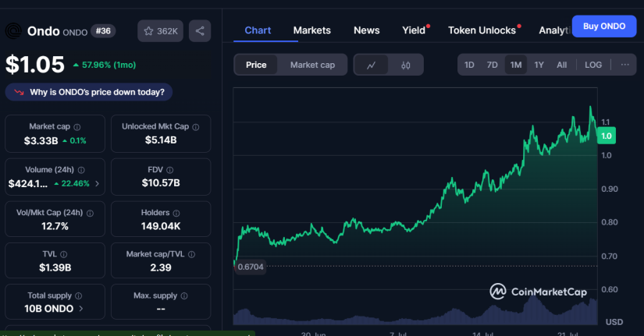This screenshot has height=336, width=644.
Task: Open Why is ONDO's price down today
Action: (89, 92)
